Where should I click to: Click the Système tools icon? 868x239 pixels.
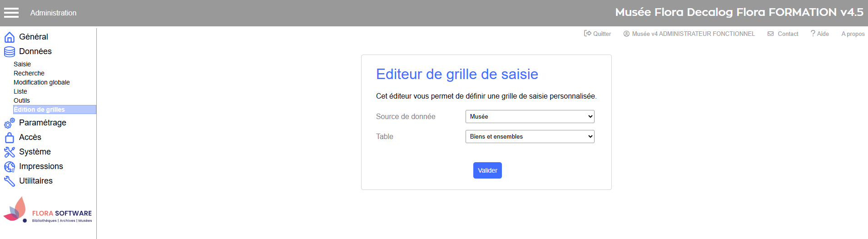click(x=10, y=152)
